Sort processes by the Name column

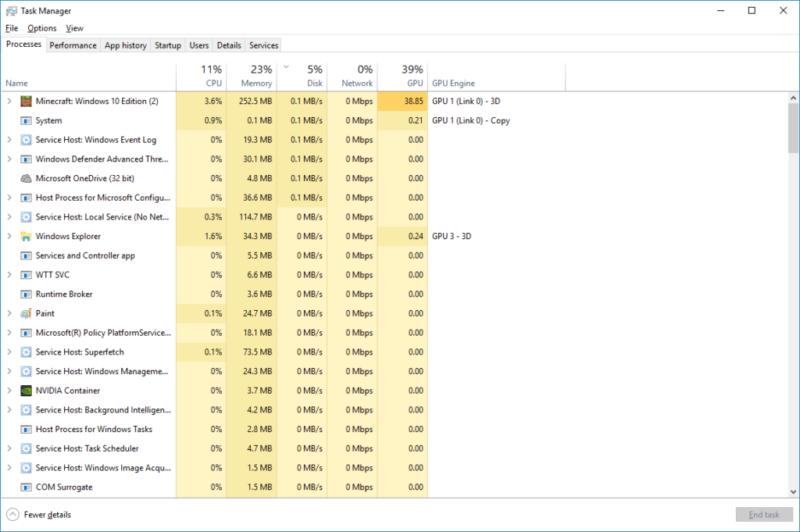pyautogui.click(x=88, y=77)
